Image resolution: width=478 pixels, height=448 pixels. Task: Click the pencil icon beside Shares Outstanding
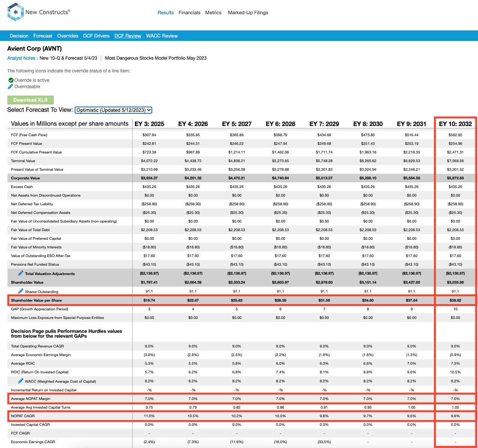[21, 291]
